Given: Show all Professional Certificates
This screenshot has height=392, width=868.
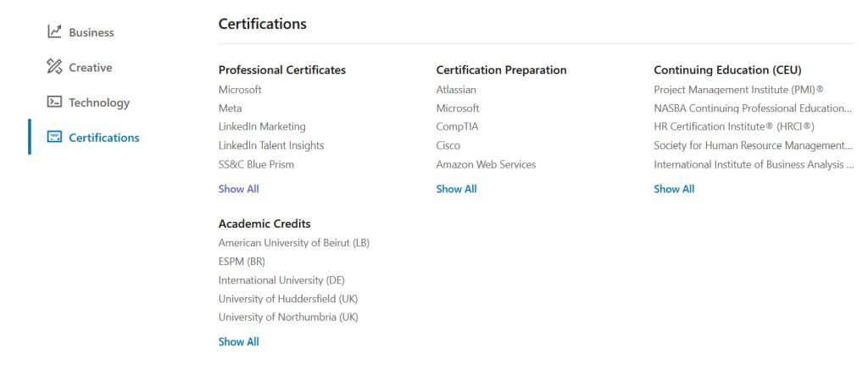Looking at the screenshot, I should [x=238, y=189].
